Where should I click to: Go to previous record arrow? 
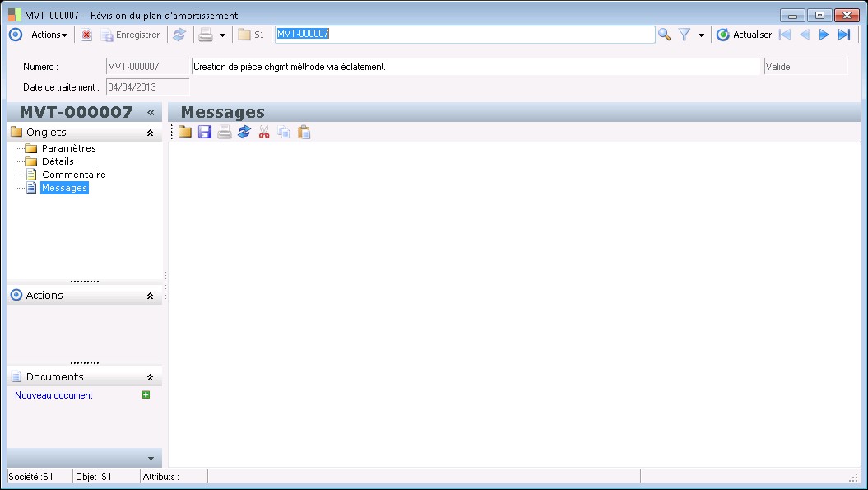(805, 35)
